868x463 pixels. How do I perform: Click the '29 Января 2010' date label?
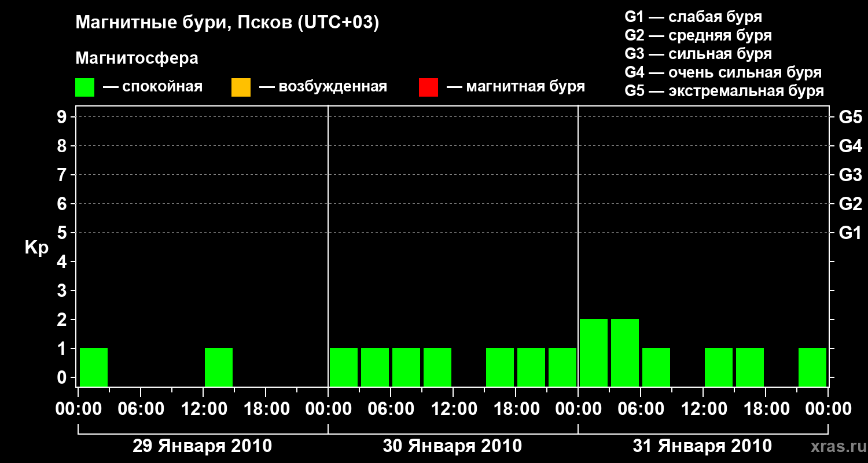[202, 446]
